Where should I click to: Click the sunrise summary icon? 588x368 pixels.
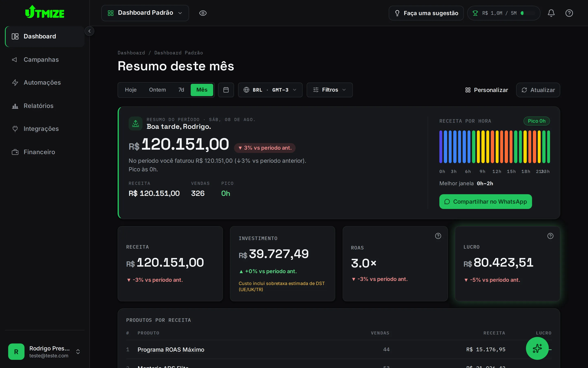click(136, 124)
